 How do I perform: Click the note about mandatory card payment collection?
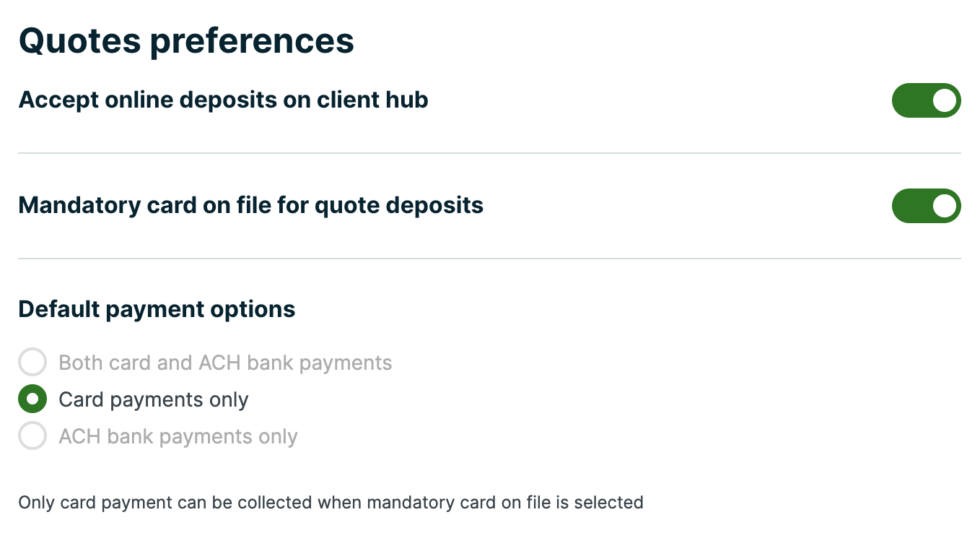coord(331,502)
